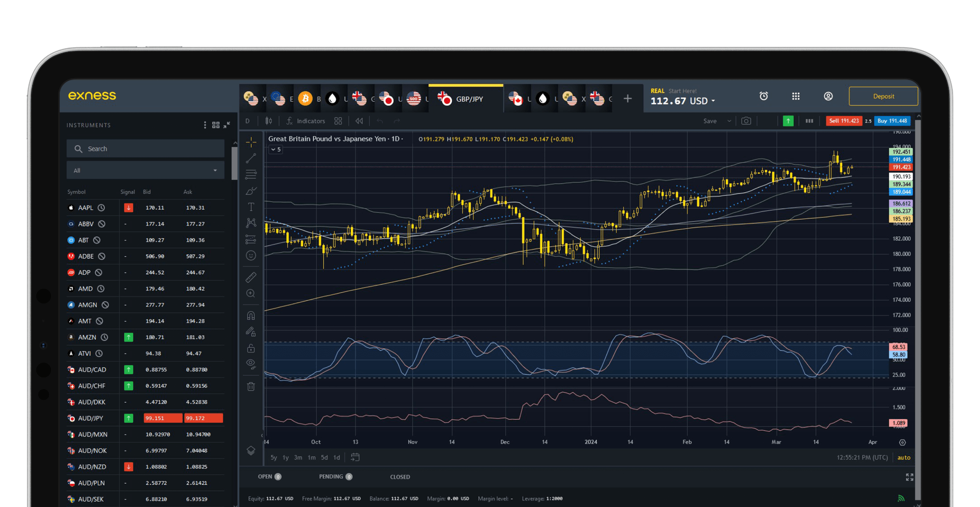Image resolution: width=980 pixels, height=507 pixels.
Task: Click the trash remove drawings icon
Action: coord(251,386)
